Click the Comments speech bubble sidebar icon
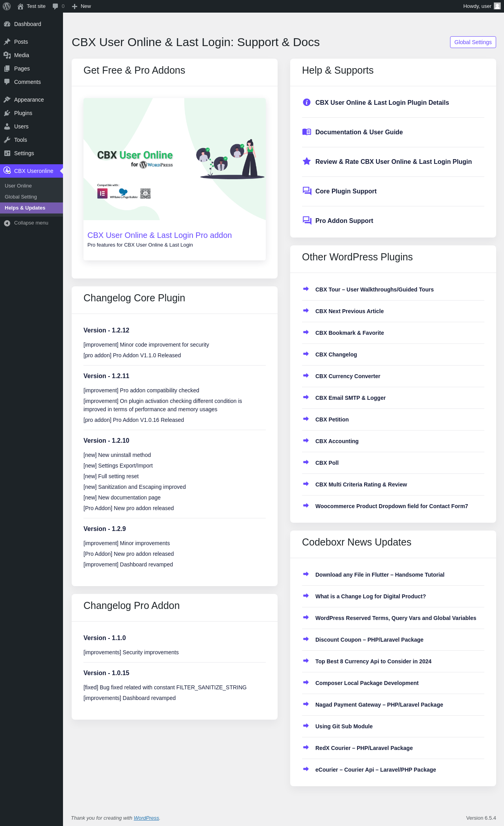 [x=7, y=82]
